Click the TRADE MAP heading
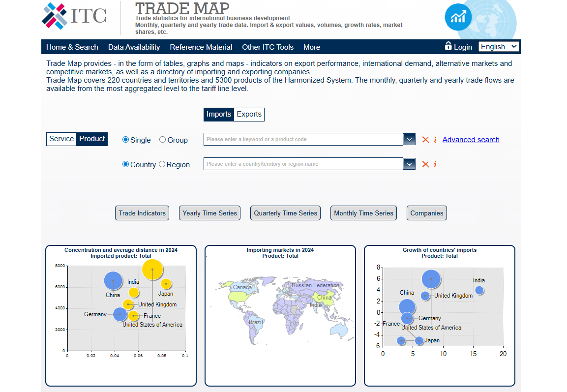567x392 pixels. pos(182,8)
